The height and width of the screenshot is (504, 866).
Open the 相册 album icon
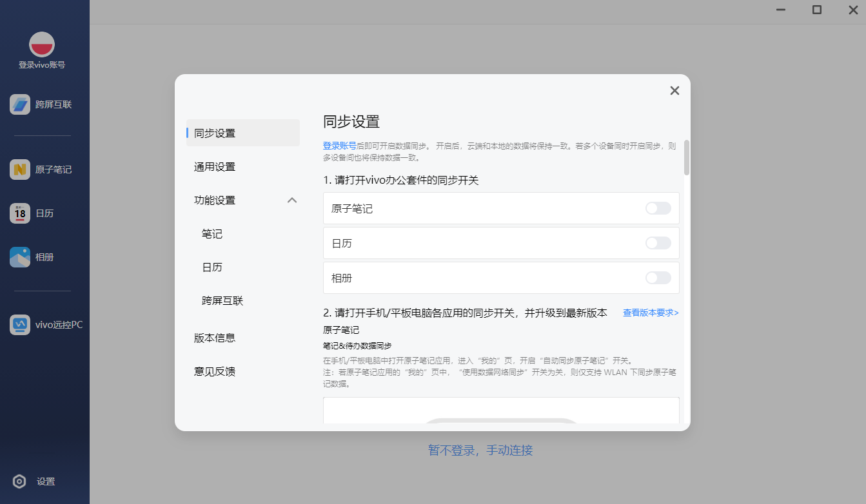(20, 257)
